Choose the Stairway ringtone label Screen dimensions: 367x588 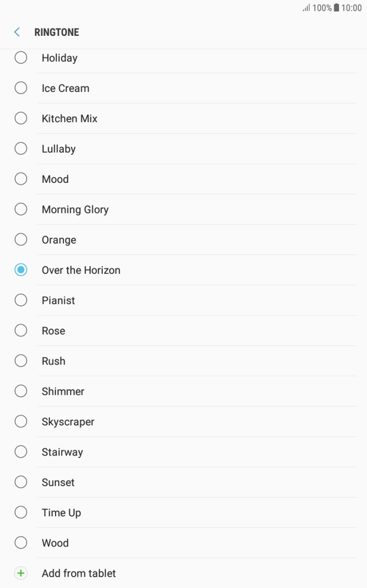coord(62,452)
